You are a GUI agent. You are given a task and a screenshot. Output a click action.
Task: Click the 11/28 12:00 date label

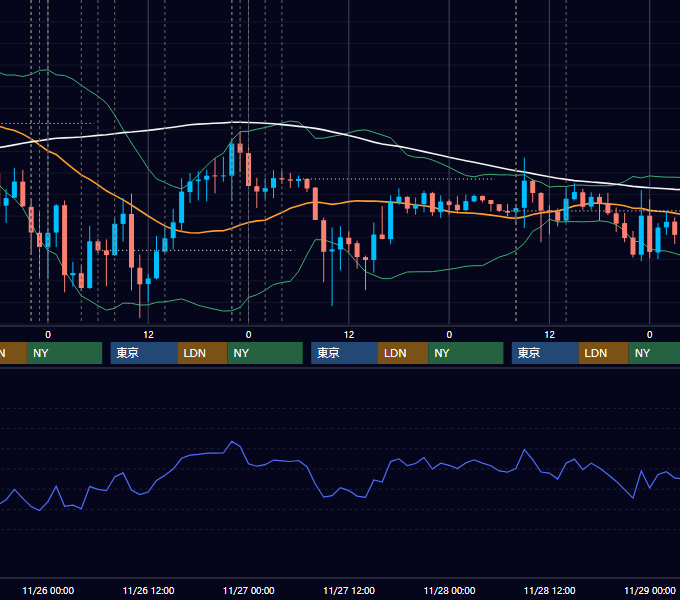(549, 590)
